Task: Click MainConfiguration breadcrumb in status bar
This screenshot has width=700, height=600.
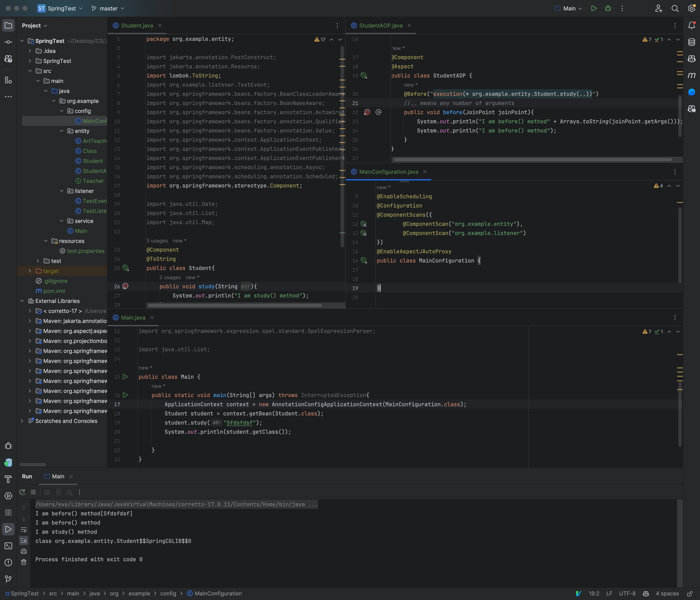Action: [x=214, y=594]
